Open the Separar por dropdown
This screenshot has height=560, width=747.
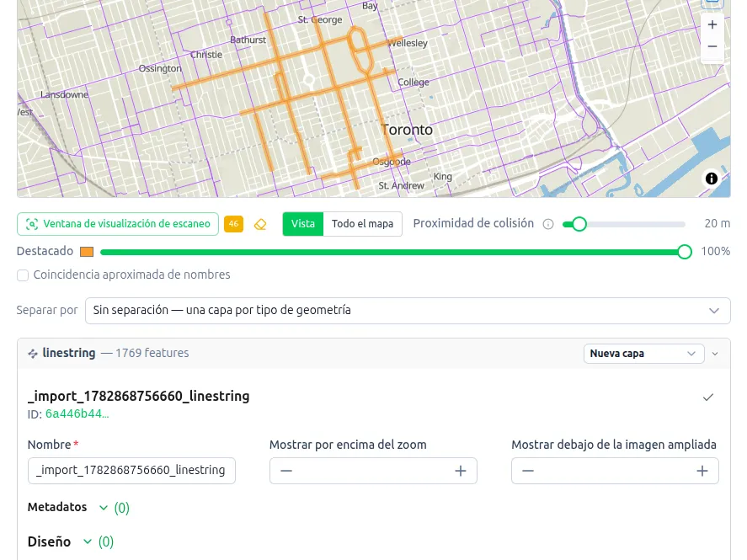click(x=408, y=311)
